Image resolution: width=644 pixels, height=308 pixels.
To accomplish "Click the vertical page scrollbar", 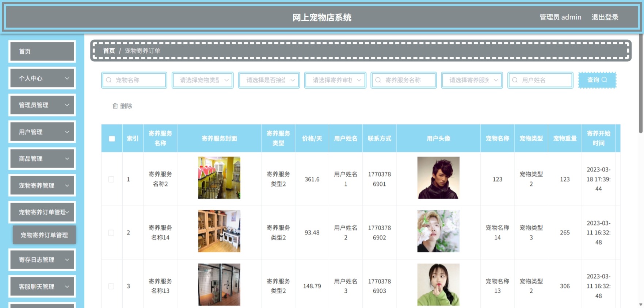I will pyautogui.click(x=641, y=84).
